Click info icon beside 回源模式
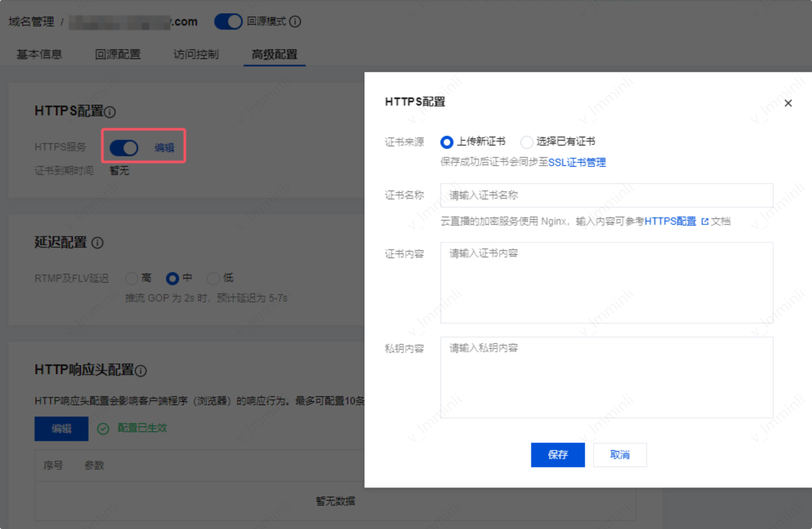The image size is (812, 529). [295, 22]
